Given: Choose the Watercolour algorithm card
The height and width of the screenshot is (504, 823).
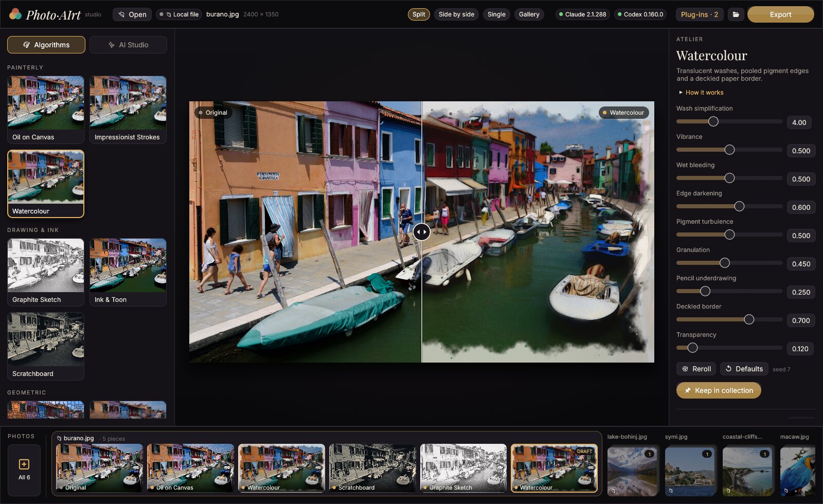Looking at the screenshot, I should pyautogui.click(x=46, y=184).
